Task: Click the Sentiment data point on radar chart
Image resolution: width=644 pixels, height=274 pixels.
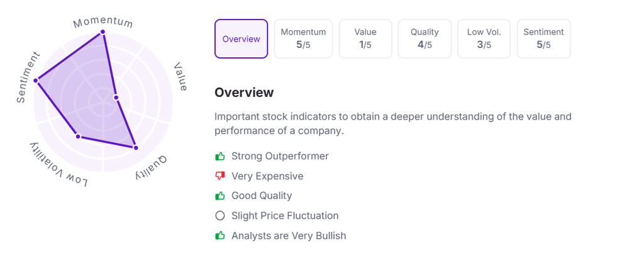Action: 36,81
